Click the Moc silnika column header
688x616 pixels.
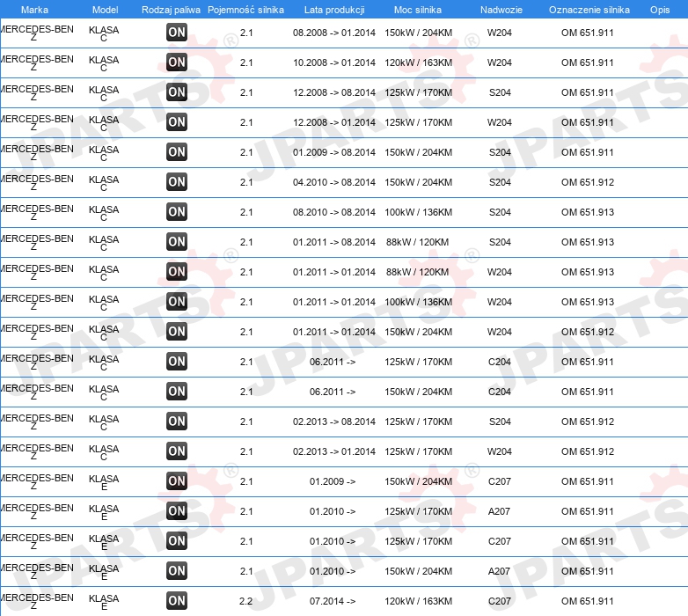[418, 10]
